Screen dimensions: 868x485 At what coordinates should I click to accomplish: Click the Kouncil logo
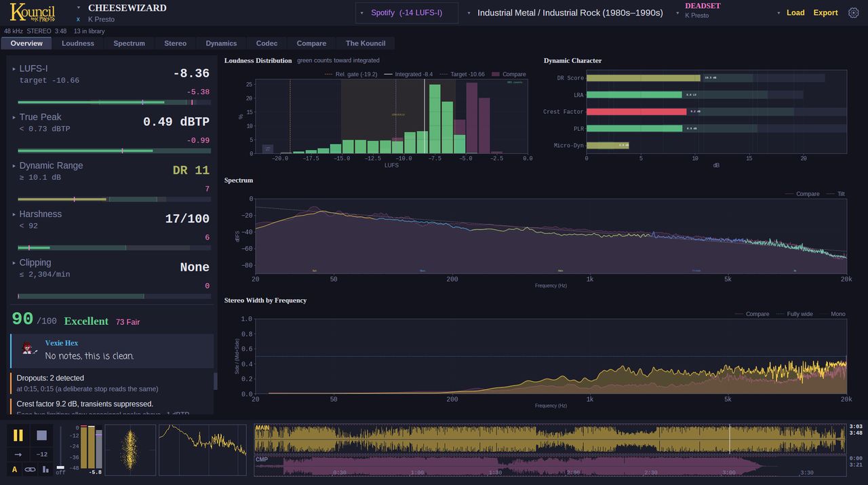(33, 12)
